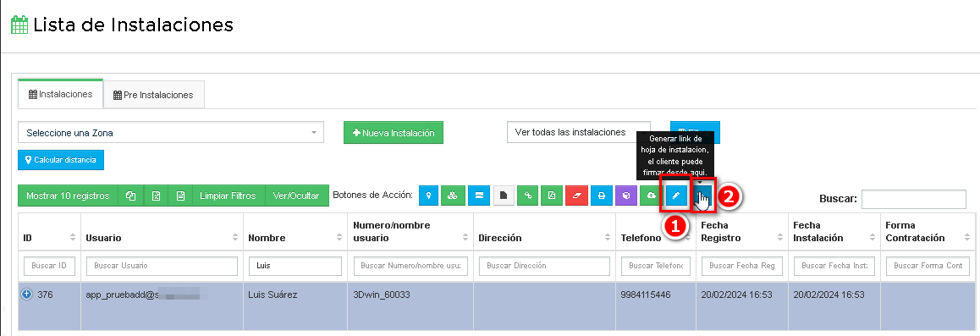This screenshot has height=336, width=980.
Task: Switch to the Instalaciones tab
Action: [61, 94]
